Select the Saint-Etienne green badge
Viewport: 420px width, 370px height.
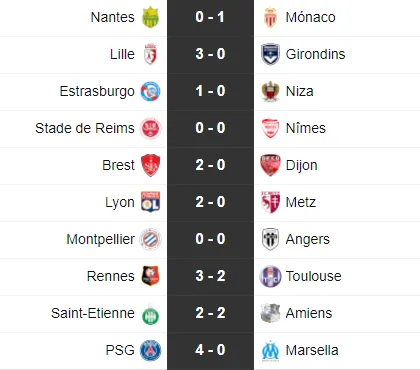point(150,314)
